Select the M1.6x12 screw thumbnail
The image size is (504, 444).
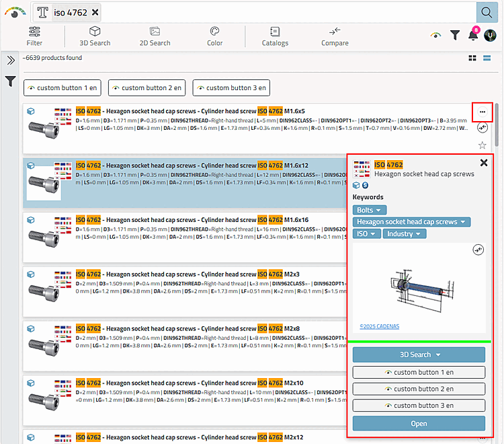44,183
